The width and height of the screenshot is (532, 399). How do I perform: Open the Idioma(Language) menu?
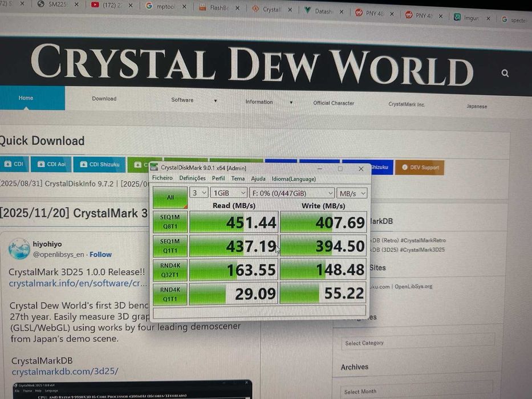click(294, 179)
